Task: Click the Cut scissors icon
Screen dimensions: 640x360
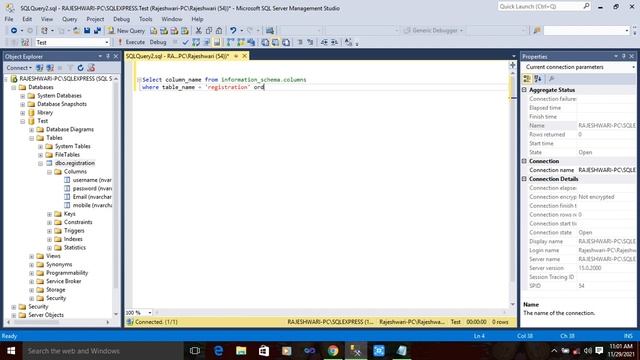Action: point(198,31)
